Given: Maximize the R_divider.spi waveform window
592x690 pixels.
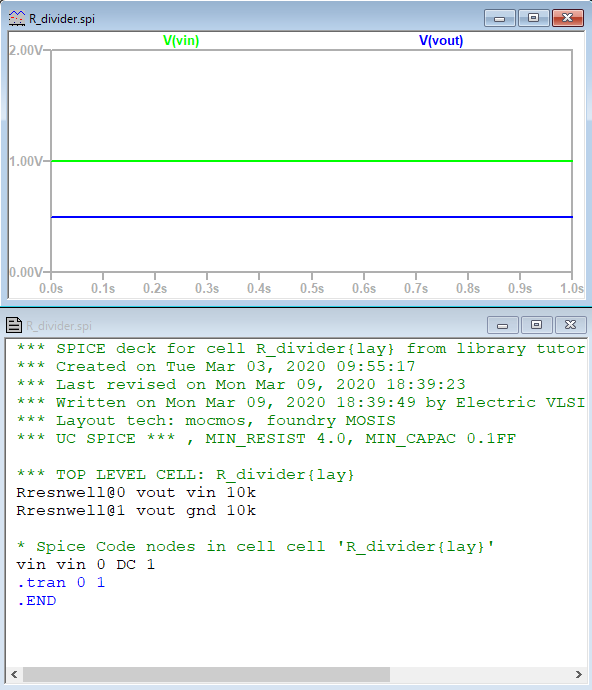Looking at the screenshot, I should click(533, 18).
